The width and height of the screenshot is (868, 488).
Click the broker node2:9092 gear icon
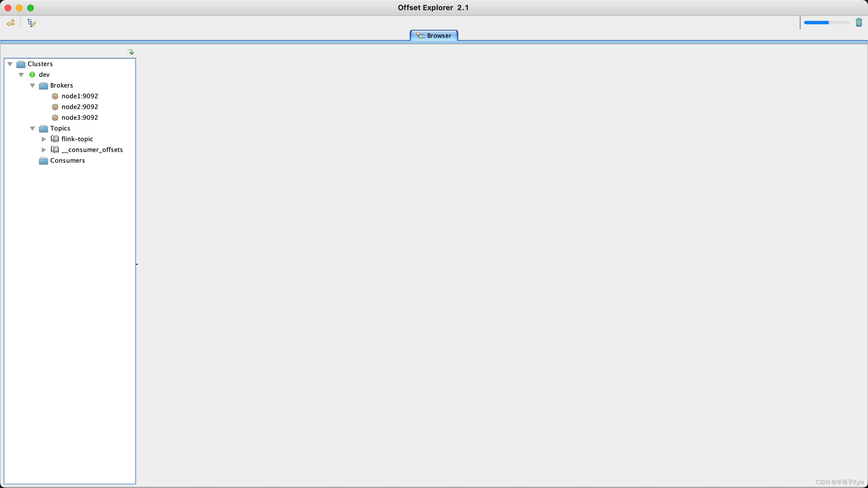coord(55,107)
